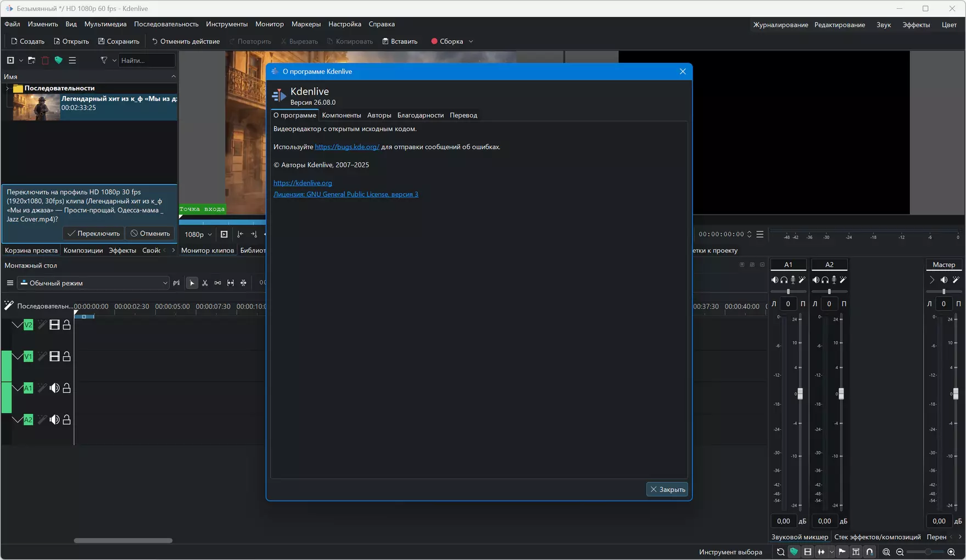This screenshot has height=560, width=966.
Task: Mute track A1 in the timeline header
Action: click(54, 388)
